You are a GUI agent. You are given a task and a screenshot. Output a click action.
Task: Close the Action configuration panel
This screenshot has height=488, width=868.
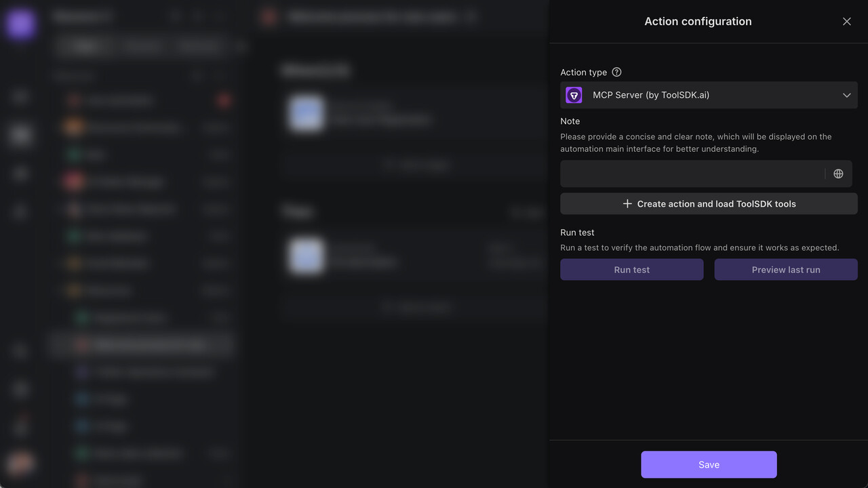click(846, 22)
